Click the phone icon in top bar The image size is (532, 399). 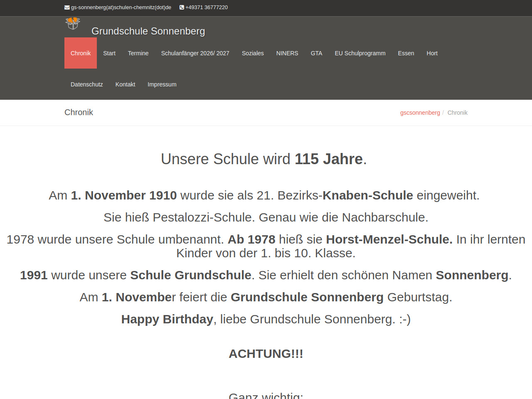tap(182, 7)
